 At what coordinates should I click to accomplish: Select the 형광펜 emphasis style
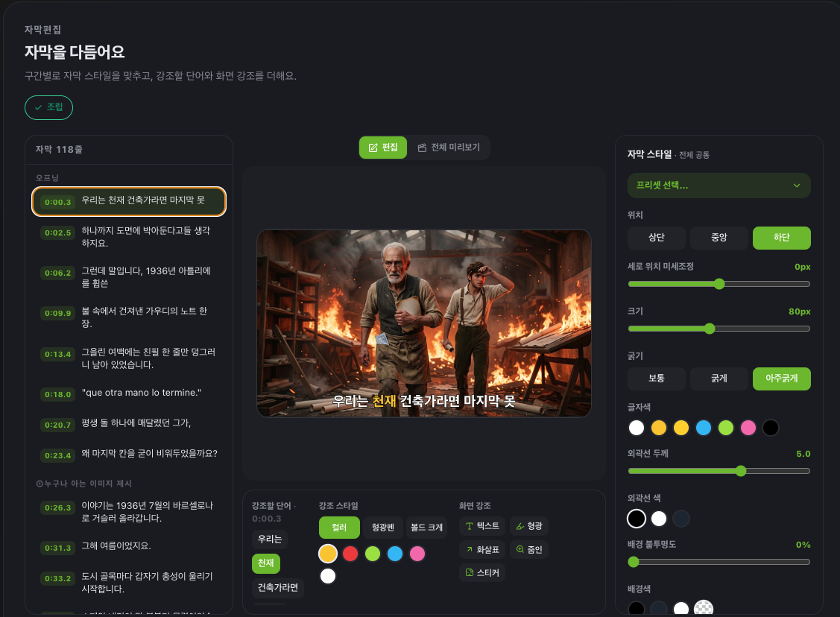[382, 528]
